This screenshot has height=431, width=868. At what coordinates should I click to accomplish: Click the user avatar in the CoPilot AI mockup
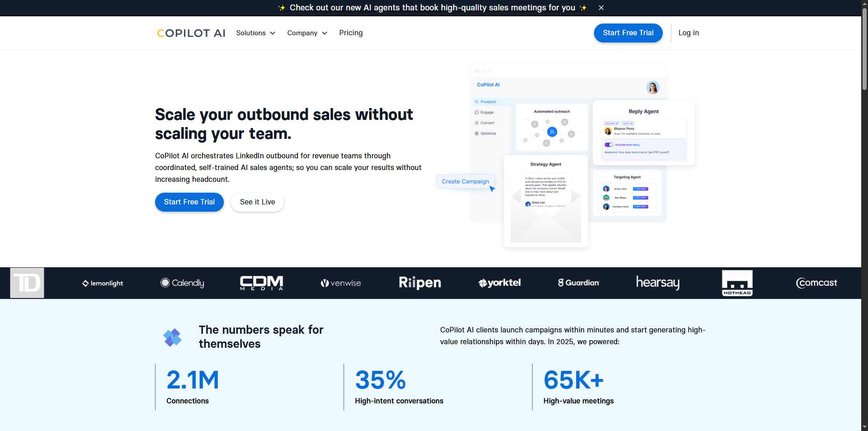pos(652,87)
